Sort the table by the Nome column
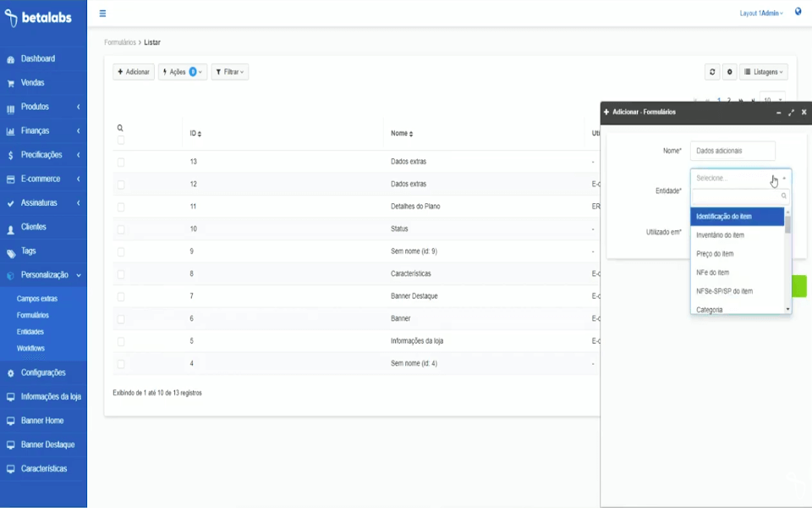The width and height of the screenshot is (812, 508). (x=402, y=134)
